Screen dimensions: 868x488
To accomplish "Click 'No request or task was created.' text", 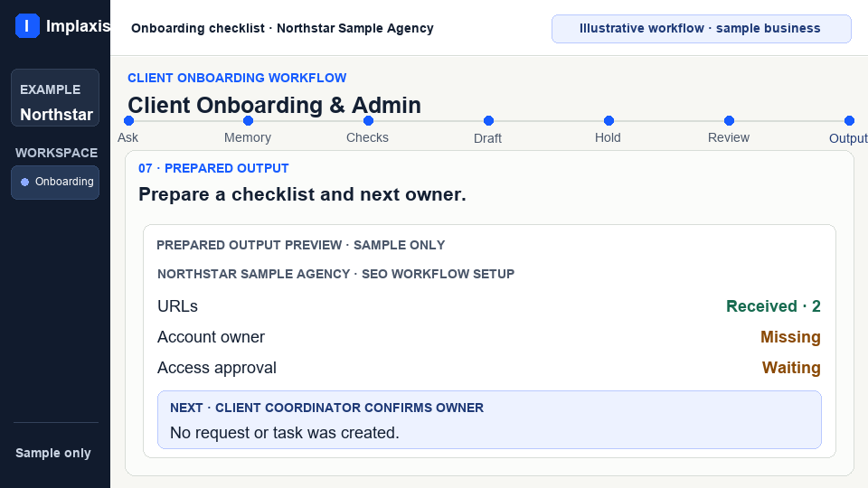I will [285, 433].
